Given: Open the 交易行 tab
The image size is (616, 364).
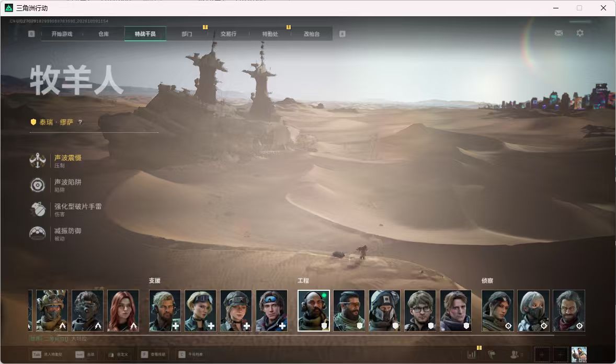Looking at the screenshot, I should point(228,34).
